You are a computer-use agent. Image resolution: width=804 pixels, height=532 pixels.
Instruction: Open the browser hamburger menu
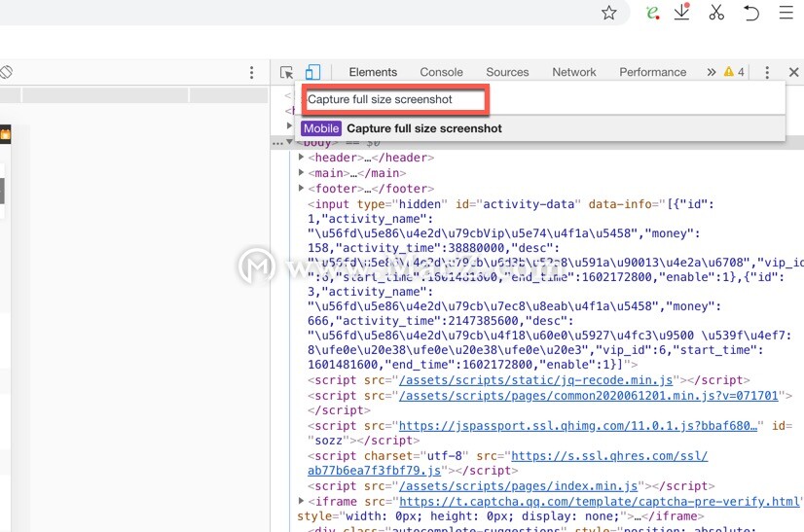(x=786, y=13)
